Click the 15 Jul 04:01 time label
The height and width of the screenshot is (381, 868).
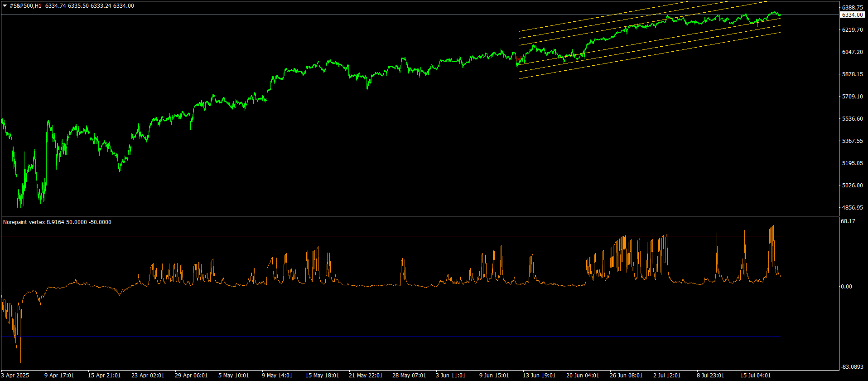[x=755, y=376]
